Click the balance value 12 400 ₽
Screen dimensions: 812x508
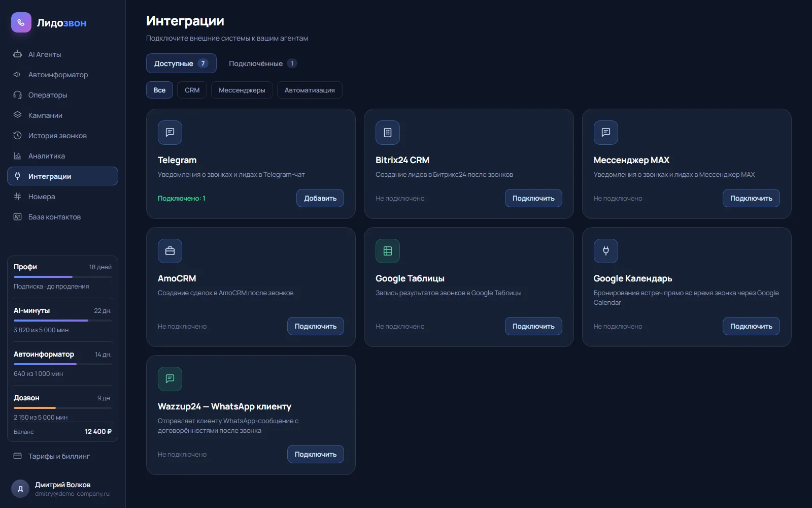coord(98,431)
